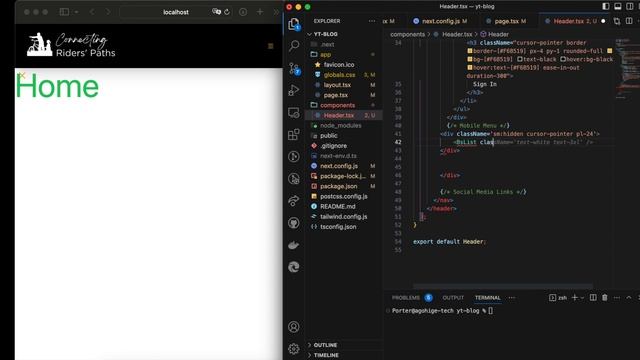This screenshot has width=640, height=360.
Task: Split the terminal panel
Action: click(x=593, y=298)
